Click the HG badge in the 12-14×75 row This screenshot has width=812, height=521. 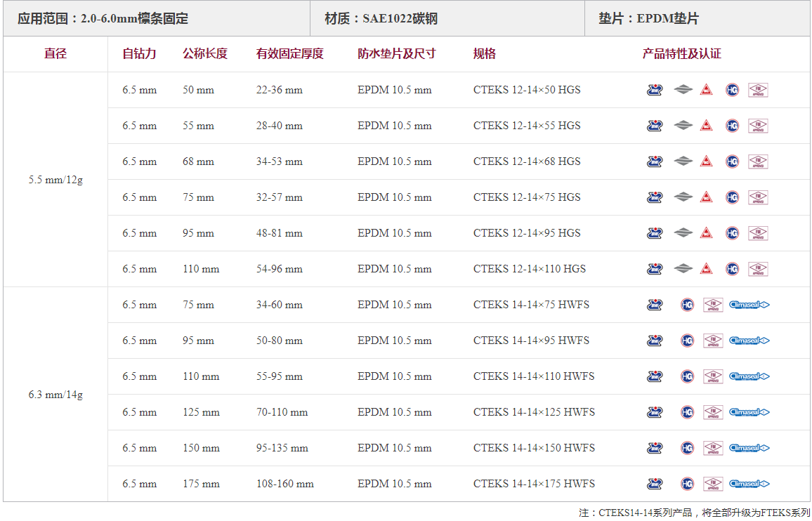[732, 197]
